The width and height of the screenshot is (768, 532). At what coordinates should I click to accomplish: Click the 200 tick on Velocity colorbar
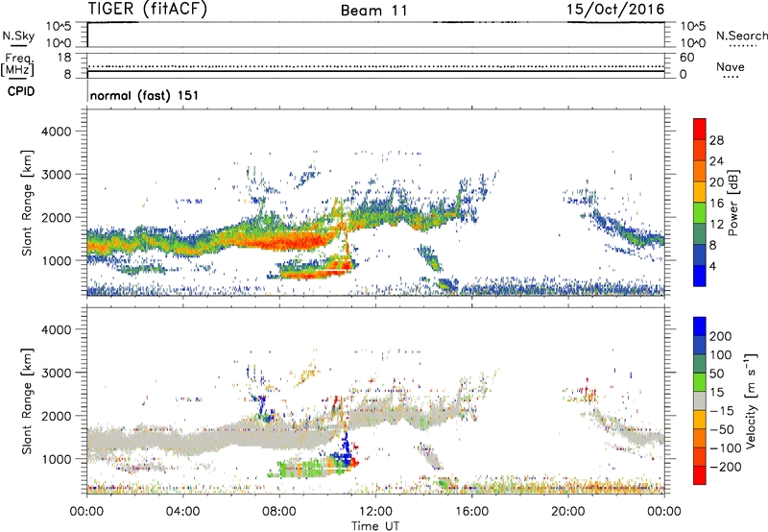pos(721,336)
